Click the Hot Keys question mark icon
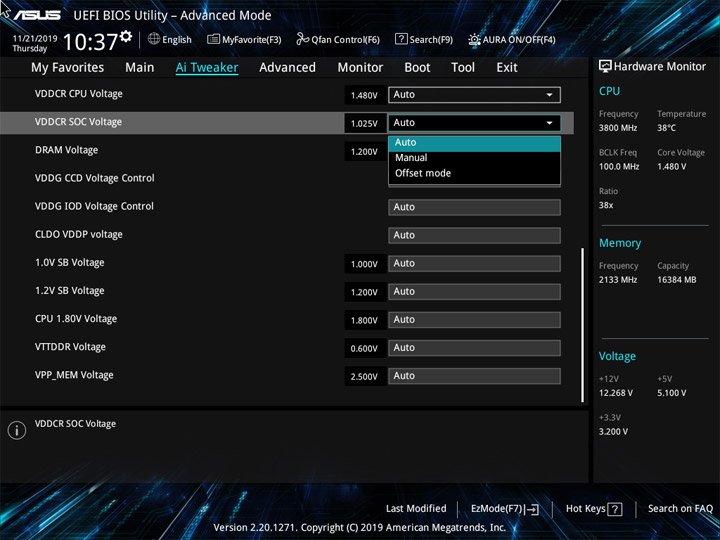Screen dimensions: 720x540 pyautogui.click(x=614, y=509)
